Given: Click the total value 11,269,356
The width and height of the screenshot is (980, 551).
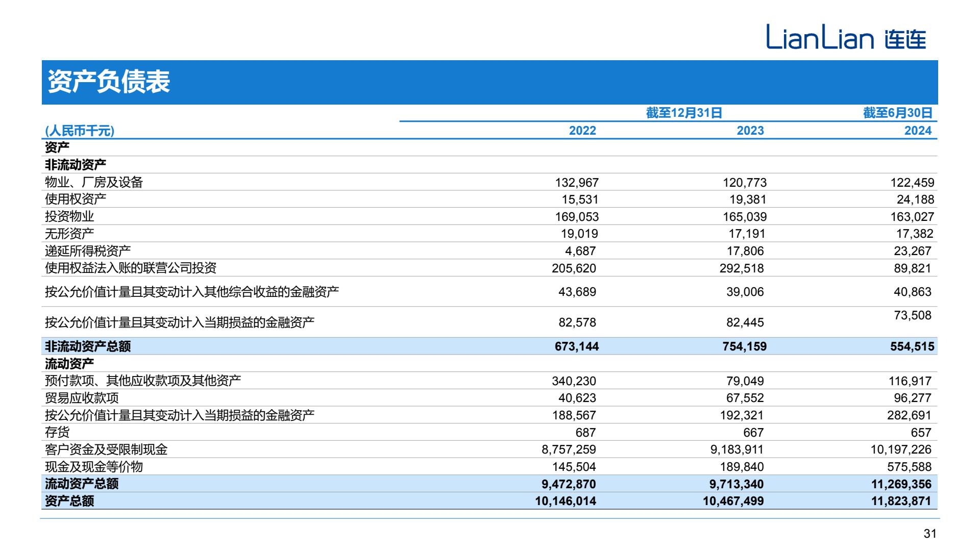Looking at the screenshot, I should pyautogui.click(x=901, y=484).
